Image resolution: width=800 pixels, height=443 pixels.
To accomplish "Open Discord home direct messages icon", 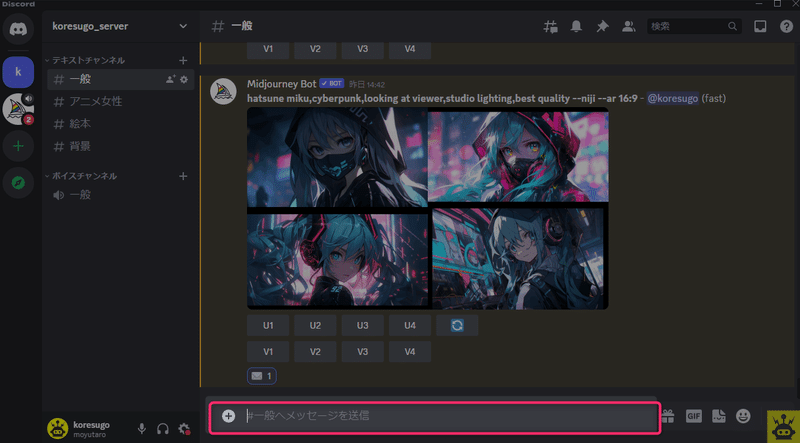I will point(18,29).
